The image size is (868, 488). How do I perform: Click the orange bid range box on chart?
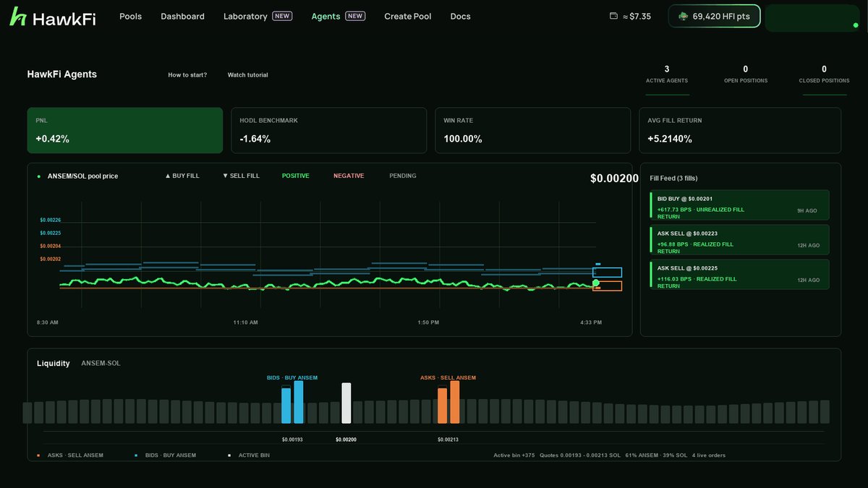(607, 286)
